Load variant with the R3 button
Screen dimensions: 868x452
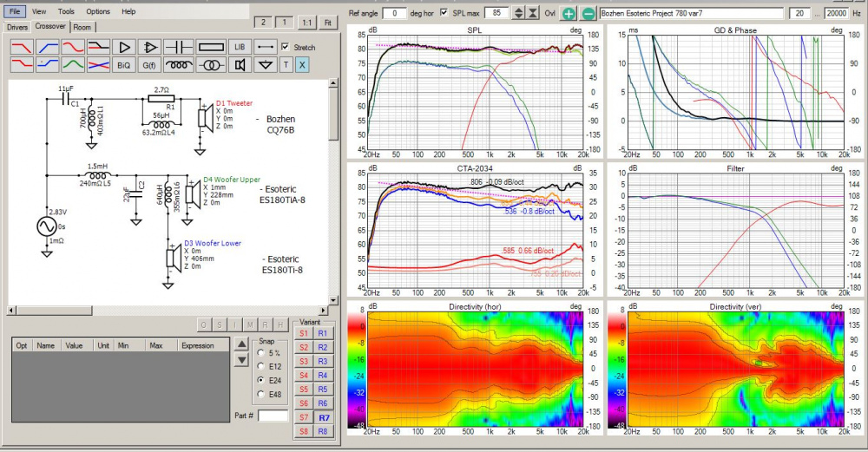pyautogui.click(x=323, y=361)
